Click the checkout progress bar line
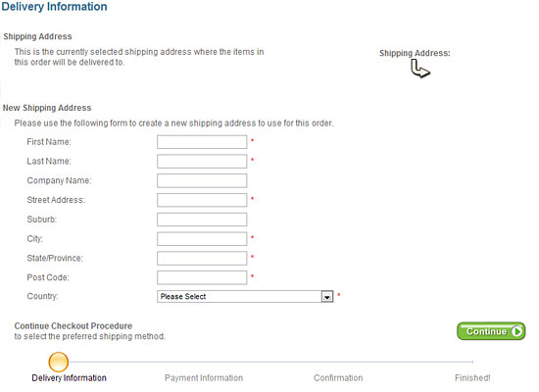This screenshot has height=392, width=539. pos(270,362)
